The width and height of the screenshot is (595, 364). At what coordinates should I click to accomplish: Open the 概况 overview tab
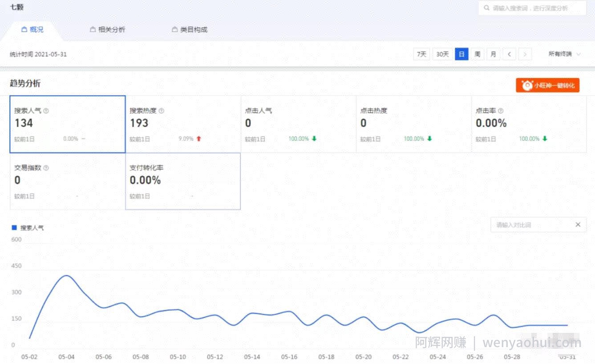pyautogui.click(x=32, y=30)
